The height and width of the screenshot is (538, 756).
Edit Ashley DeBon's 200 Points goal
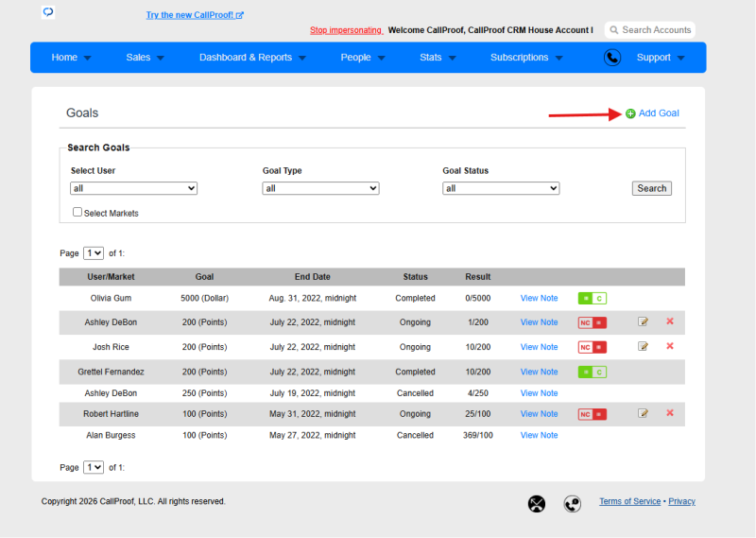coord(643,321)
